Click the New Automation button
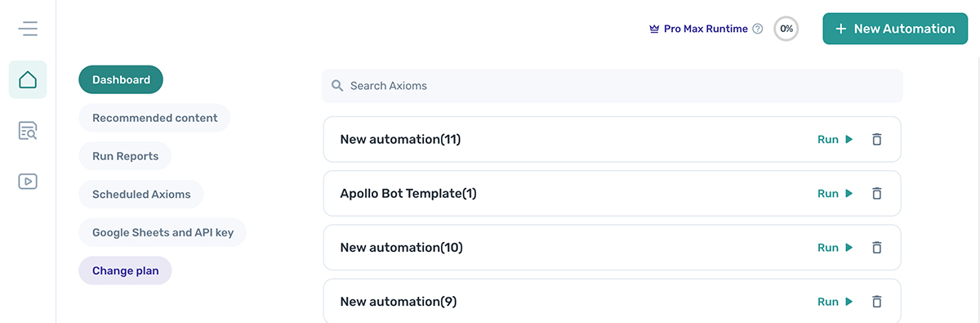The width and height of the screenshot is (980, 323). (895, 29)
